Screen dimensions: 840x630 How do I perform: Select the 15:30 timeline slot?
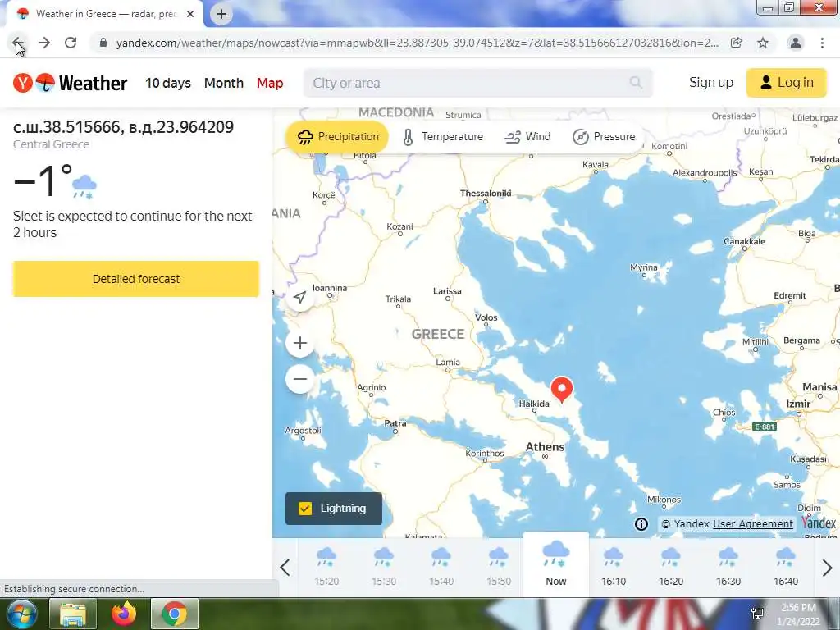[384, 567]
